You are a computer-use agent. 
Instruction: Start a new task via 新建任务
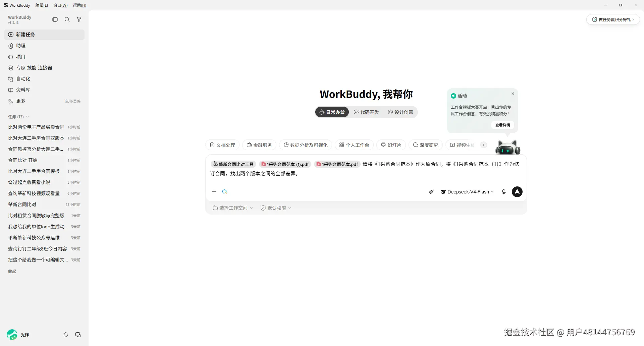point(44,35)
